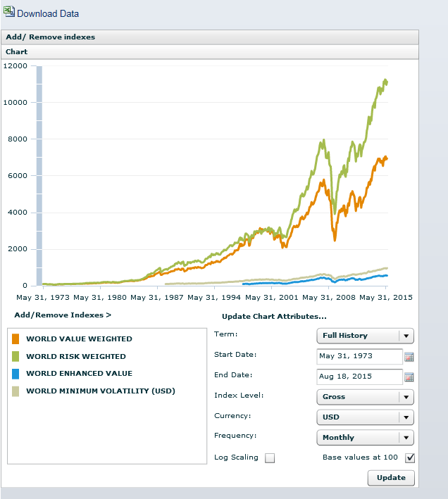Enable the Log Scaling checkbox
Screen dimensions: 448x499
(270, 458)
